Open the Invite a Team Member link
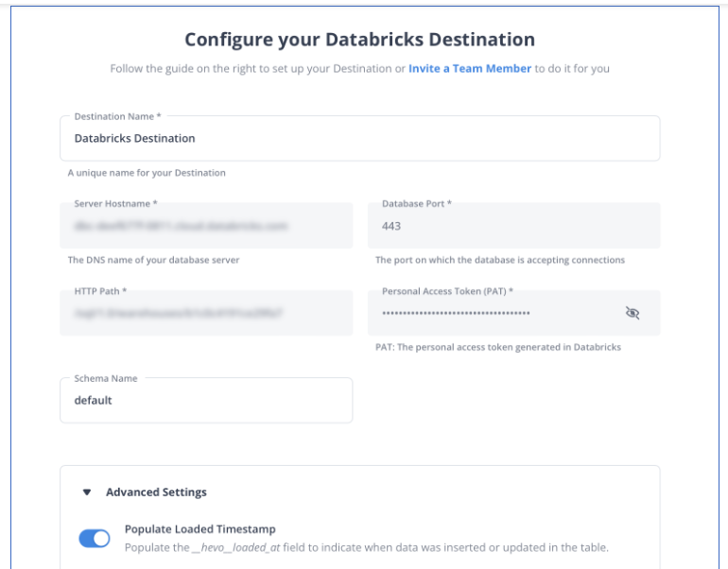 tap(469, 69)
